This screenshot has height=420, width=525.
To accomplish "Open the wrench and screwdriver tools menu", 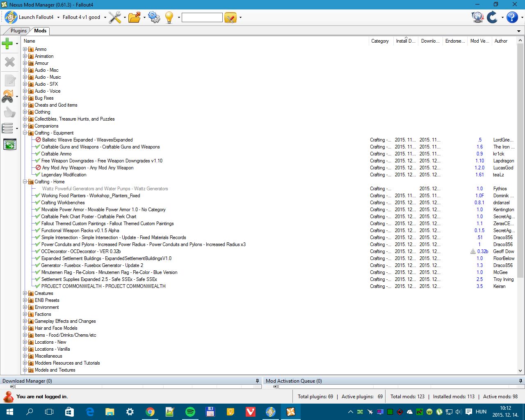I will click(x=115, y=17).
